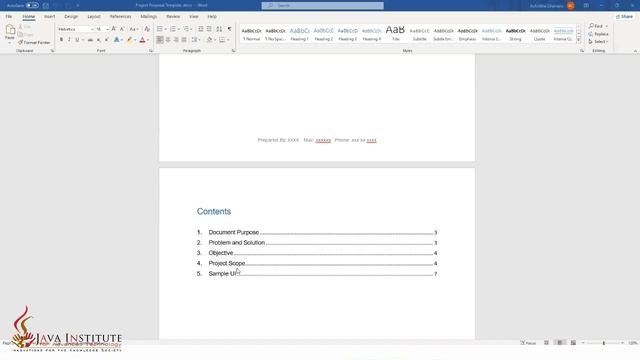Clear all formatting from selection
The image size is (640, 360).
click(x=147, y=29)
